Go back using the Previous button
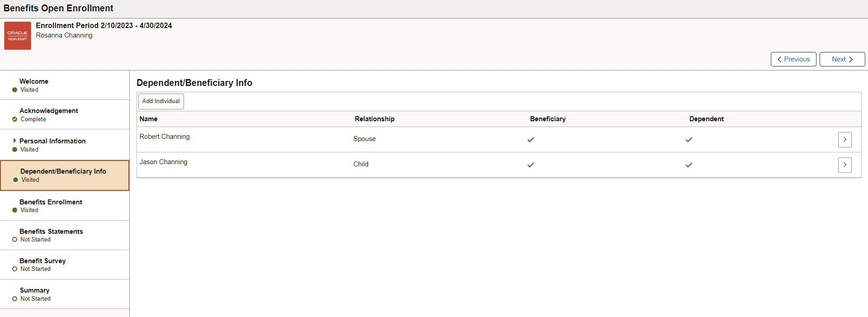The image size is (868, 317). (x=793, y=59)
